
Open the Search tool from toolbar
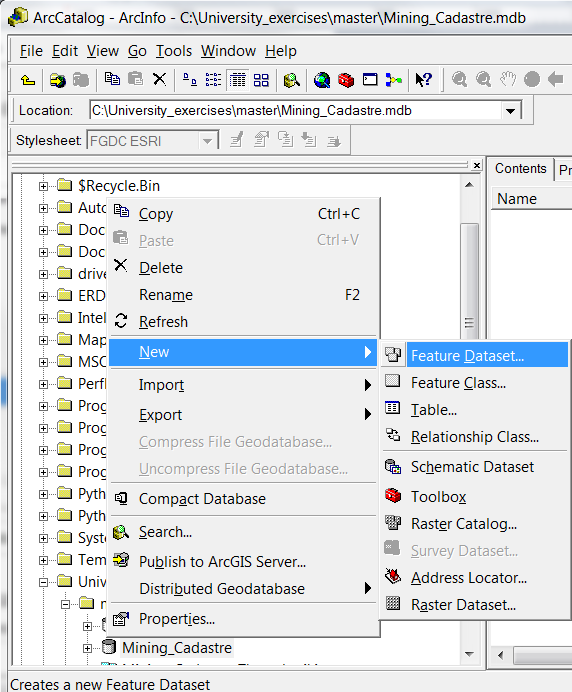click(x=292, y=80)
